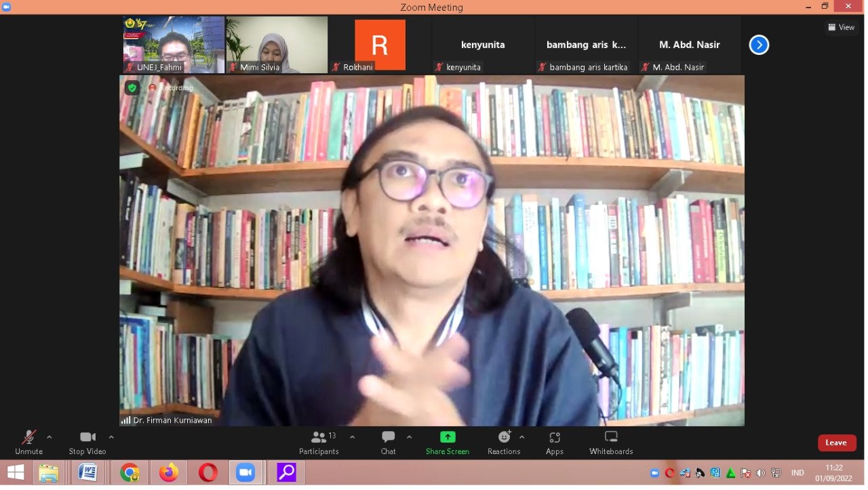Select the UNEJ_Fahmi video thumbnail
This screenshot has height=490, width=868.
point(174,44)
